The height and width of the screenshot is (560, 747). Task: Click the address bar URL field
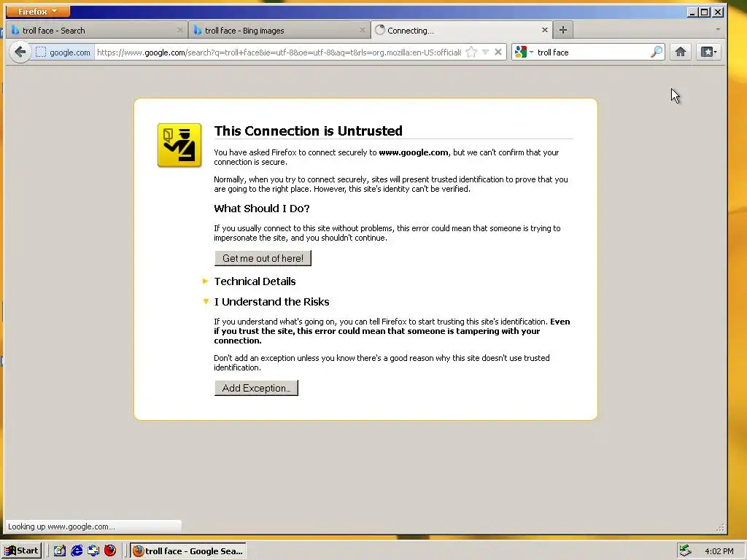click(279, 52)
